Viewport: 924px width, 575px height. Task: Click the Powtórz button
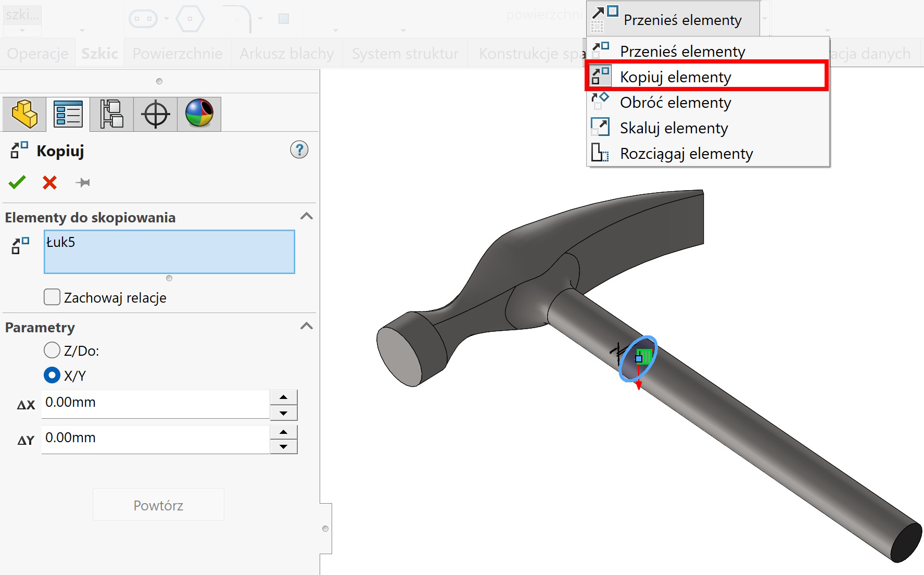[x=158, y=505]
